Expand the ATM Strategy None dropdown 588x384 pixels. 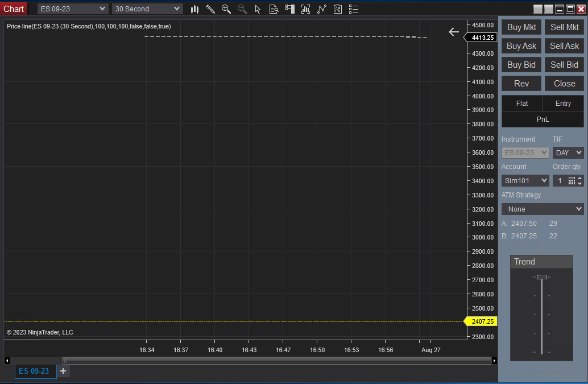pos(543,209)
